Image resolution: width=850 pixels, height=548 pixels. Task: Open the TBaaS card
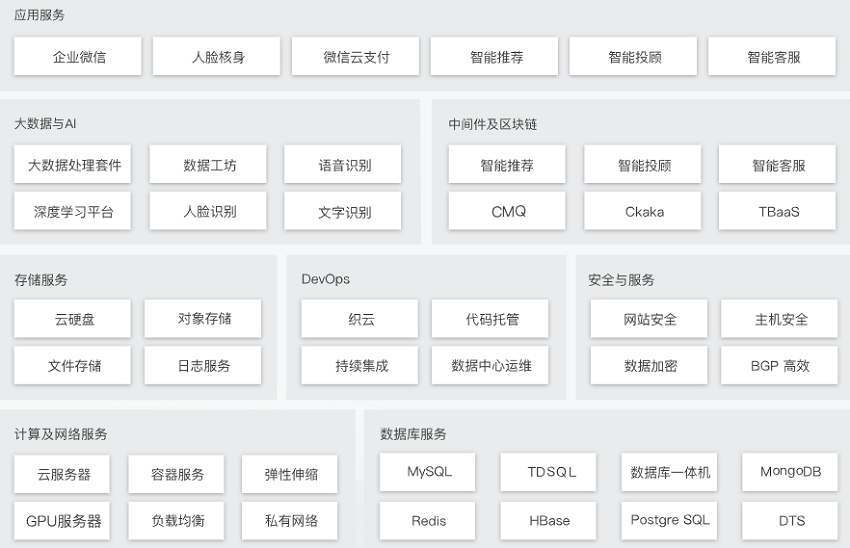click(x=777, y=211)
